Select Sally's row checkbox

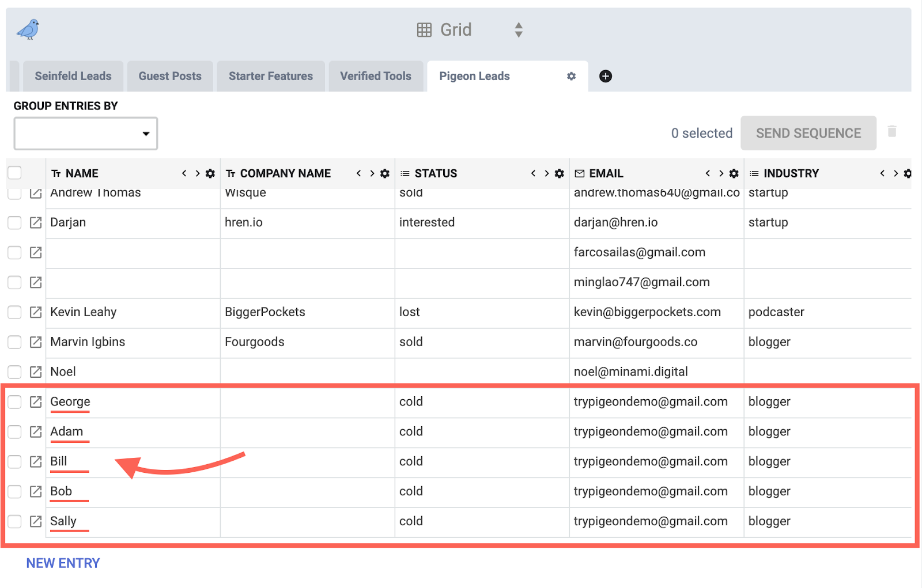coord(14,521)
